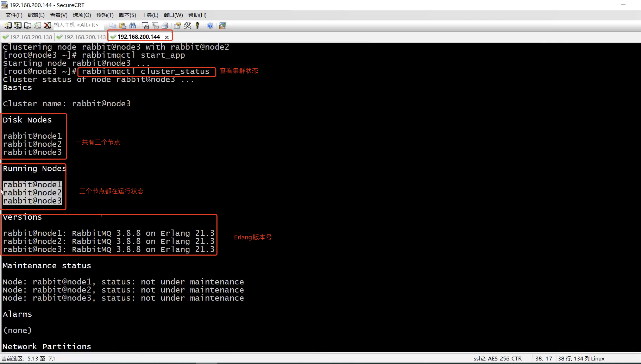Click the blue Help question mark icon
The width and height of the screenshot is (641, 364).
point(210,25)
